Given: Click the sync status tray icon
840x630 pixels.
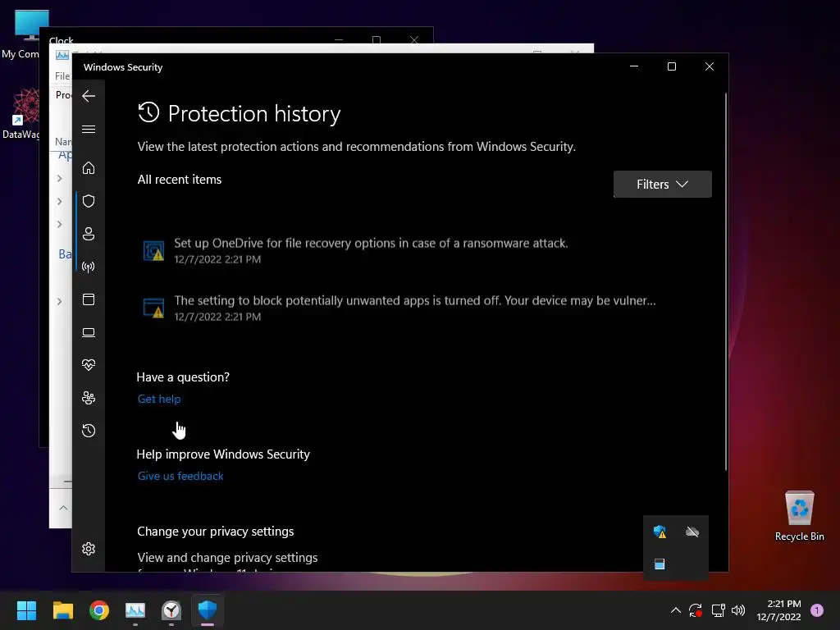Looking at the screenshot, I should click(696, 610).
